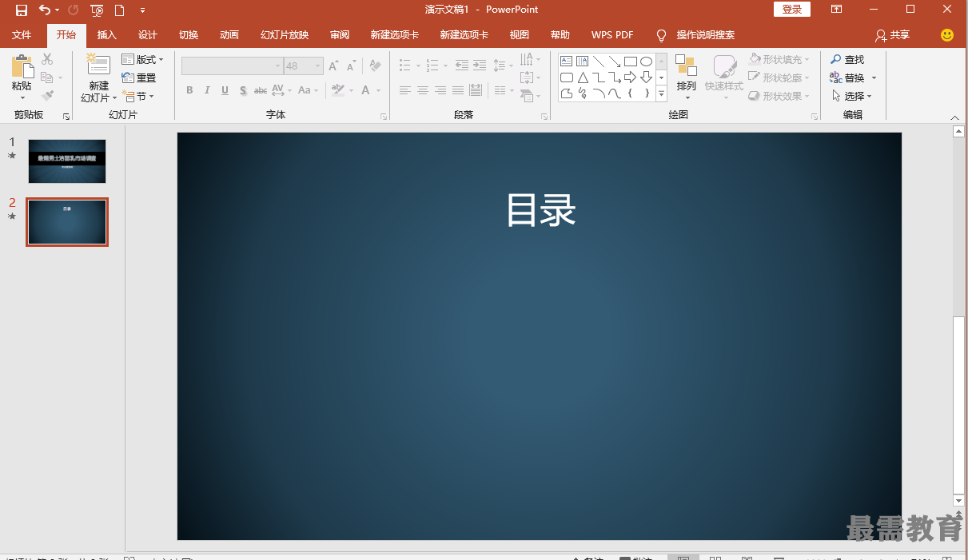This screenshot has width=968, height=560.
Task: Toggle justify text alignment
Action: (x=458, y=90)
